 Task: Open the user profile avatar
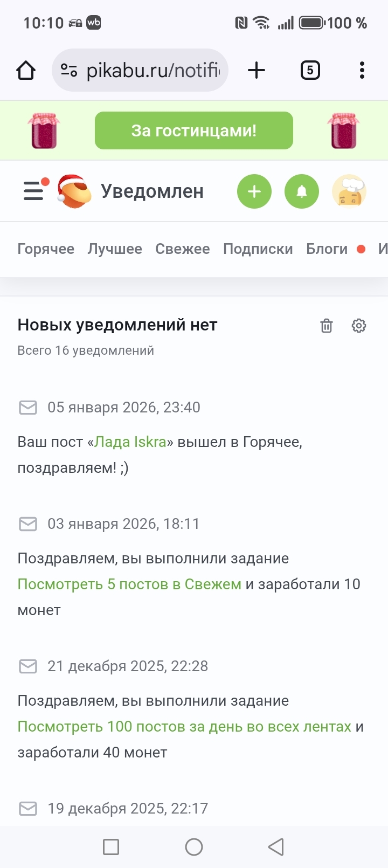click(349, 191)
